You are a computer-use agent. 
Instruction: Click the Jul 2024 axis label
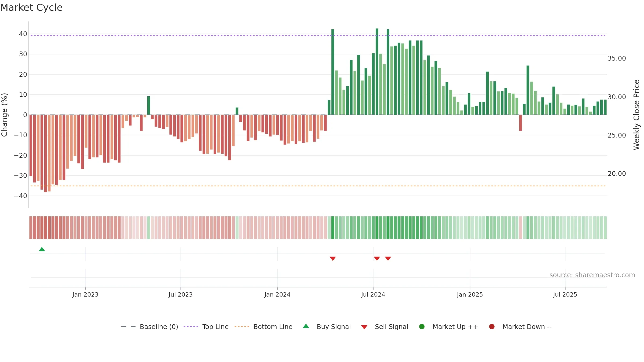pos(373,294)
